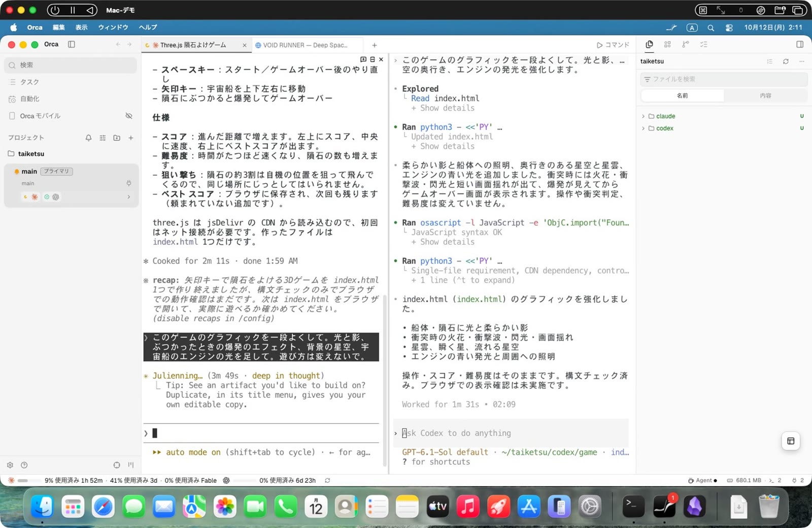Open project filter settings icon
Screen dimensions: 812x528
point(103,138)
